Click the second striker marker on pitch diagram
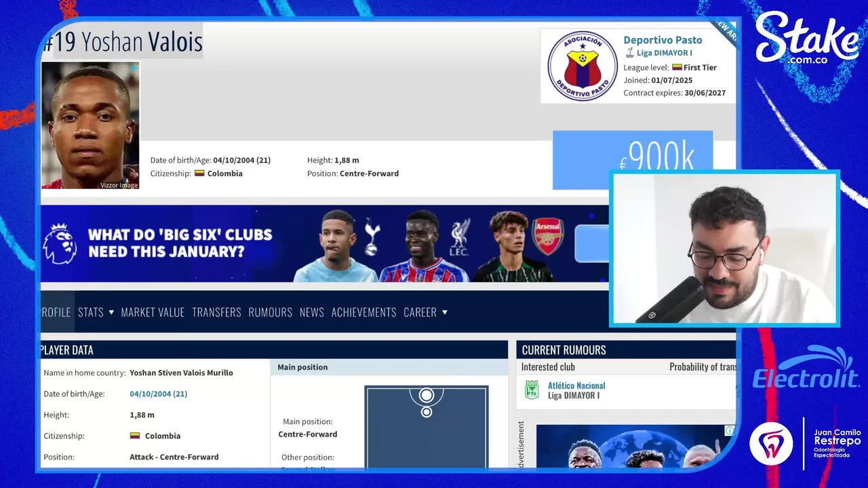The height and width of the screenshot is (488, 868). (427, 412)
